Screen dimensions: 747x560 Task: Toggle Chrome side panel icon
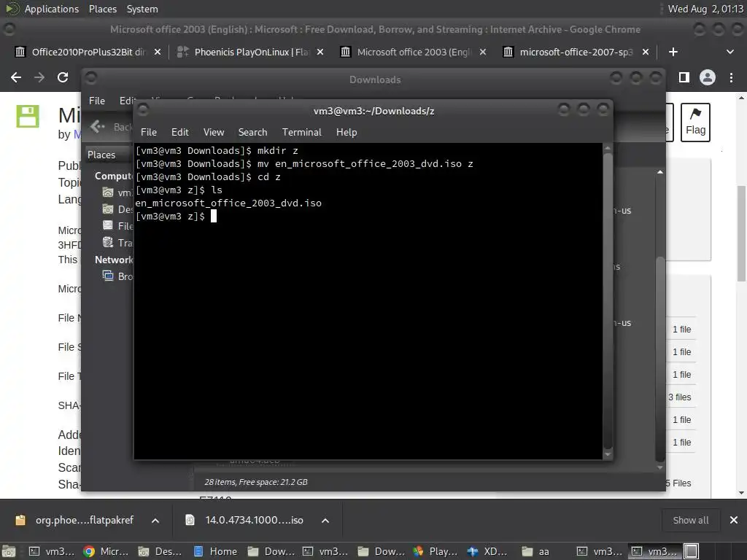[x=684, y=77]
